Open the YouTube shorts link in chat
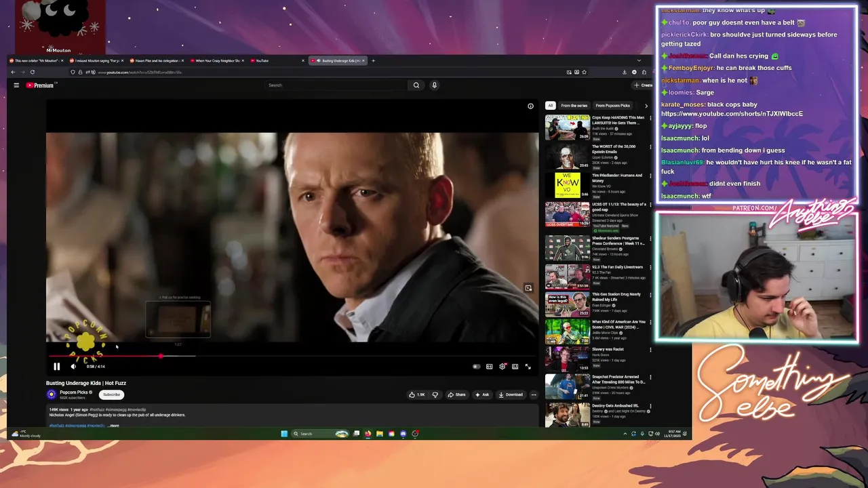The image size is (868, 488). point(732,114)
